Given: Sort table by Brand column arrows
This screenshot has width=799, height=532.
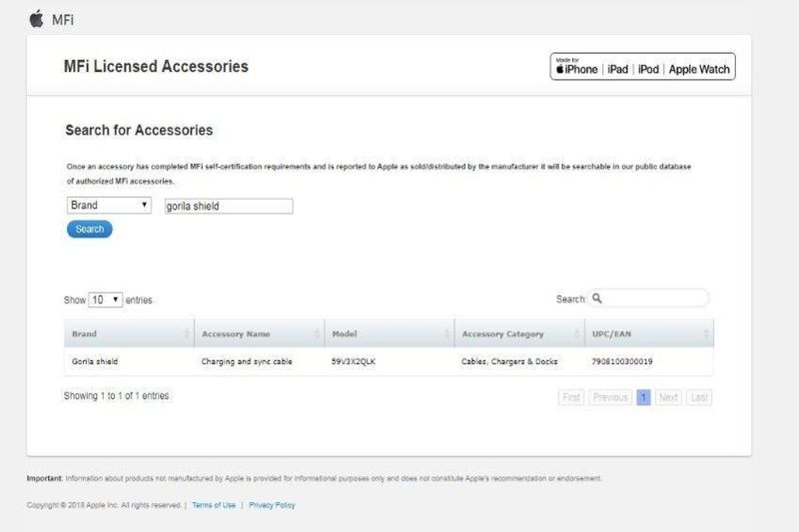Looking at the screenshot, I should point(187,333).
